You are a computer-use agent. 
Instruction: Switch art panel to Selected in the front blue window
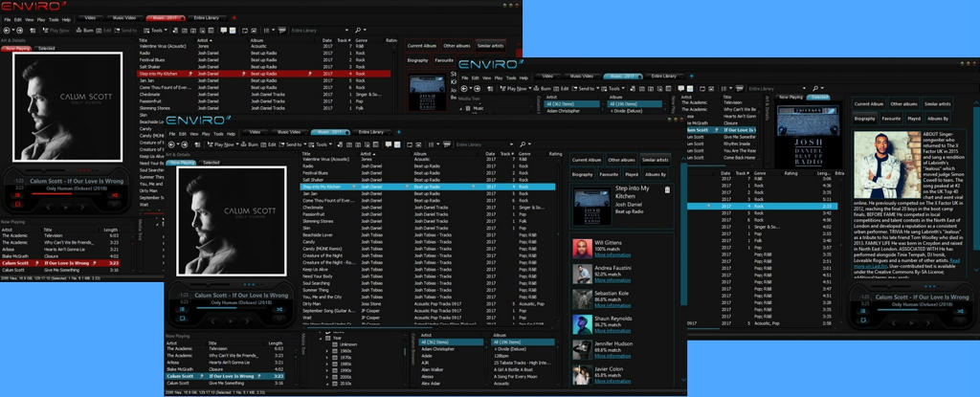coord(211,163)
